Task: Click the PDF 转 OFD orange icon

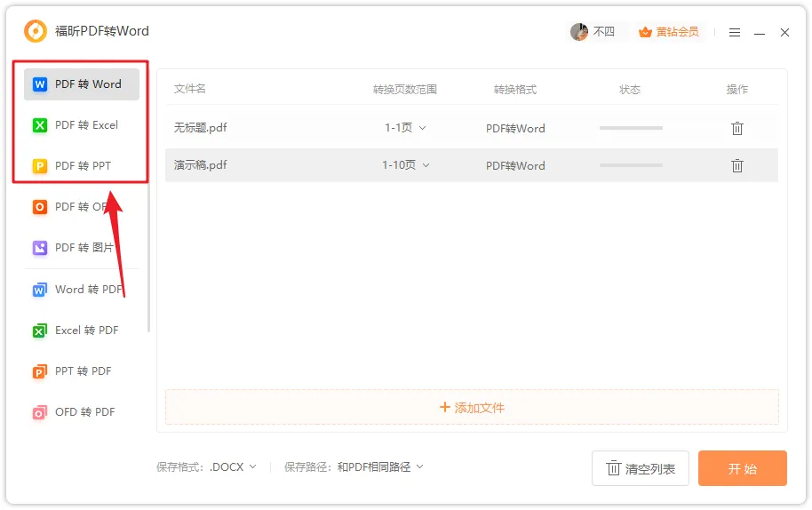Action: [x=40, y=207]
